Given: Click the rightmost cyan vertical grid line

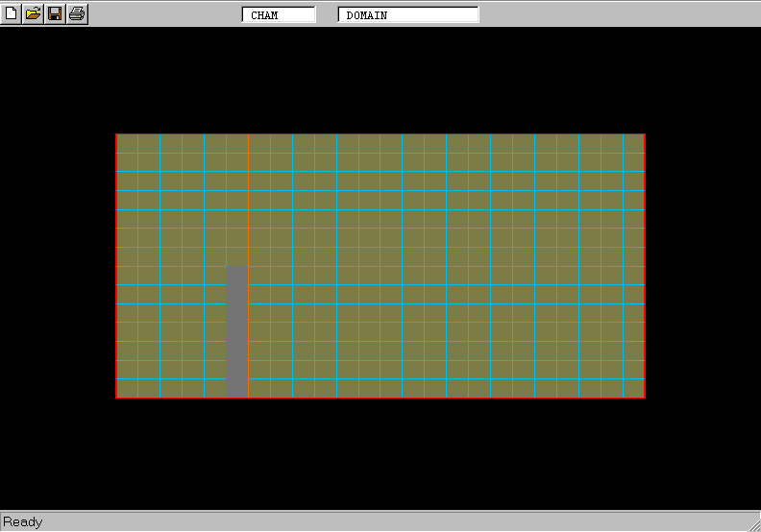Looking at the screenshot, I should [624, 240].
